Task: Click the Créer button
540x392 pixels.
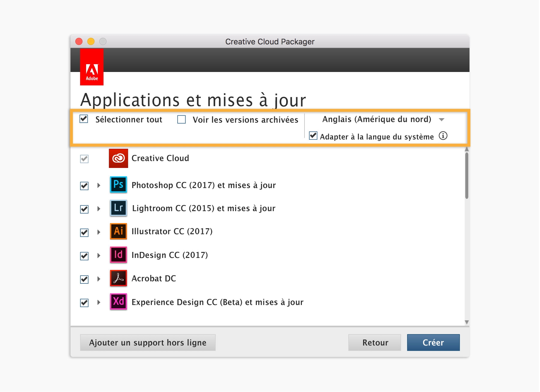Action: coord(433,343)
